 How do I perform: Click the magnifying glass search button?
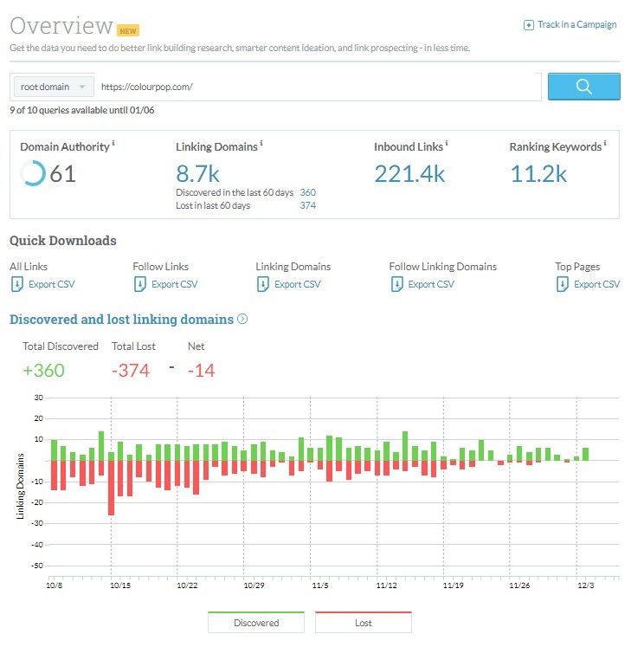click(x=583, y=87)
